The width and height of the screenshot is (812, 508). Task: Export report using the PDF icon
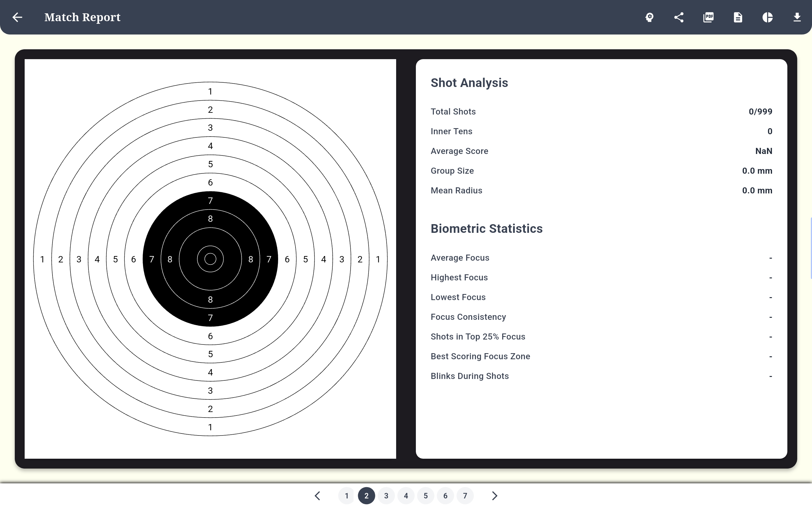point(708,17)
